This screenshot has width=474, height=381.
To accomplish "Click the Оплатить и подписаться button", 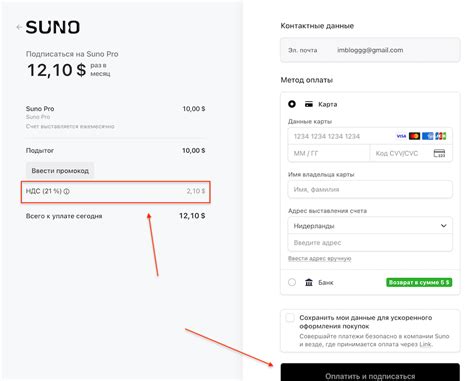I will [370, 373].
